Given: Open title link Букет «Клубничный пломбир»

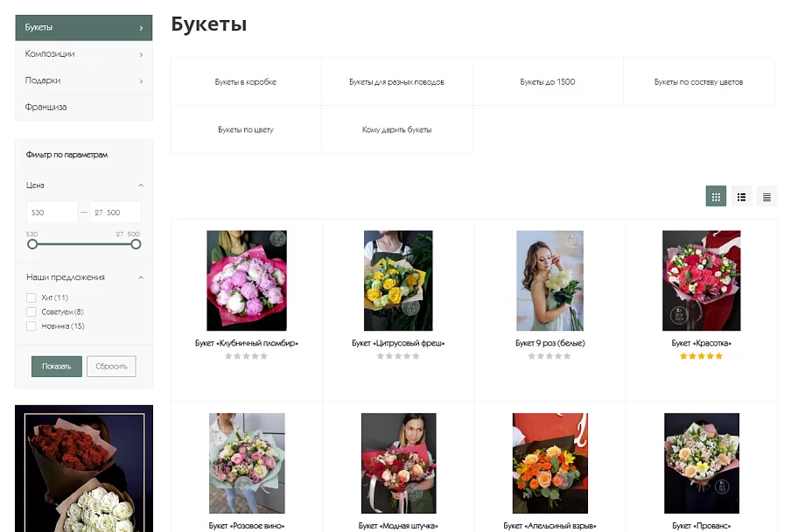Looking at the screenshot, I should coord(247,343).
